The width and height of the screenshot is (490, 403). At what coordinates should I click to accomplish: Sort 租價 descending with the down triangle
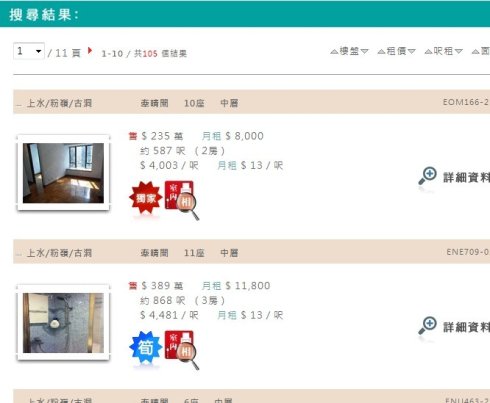(x=412, y=52)
